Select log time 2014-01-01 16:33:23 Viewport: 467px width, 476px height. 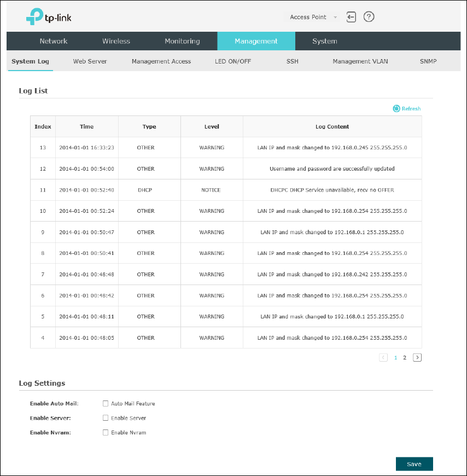(87, 148)
